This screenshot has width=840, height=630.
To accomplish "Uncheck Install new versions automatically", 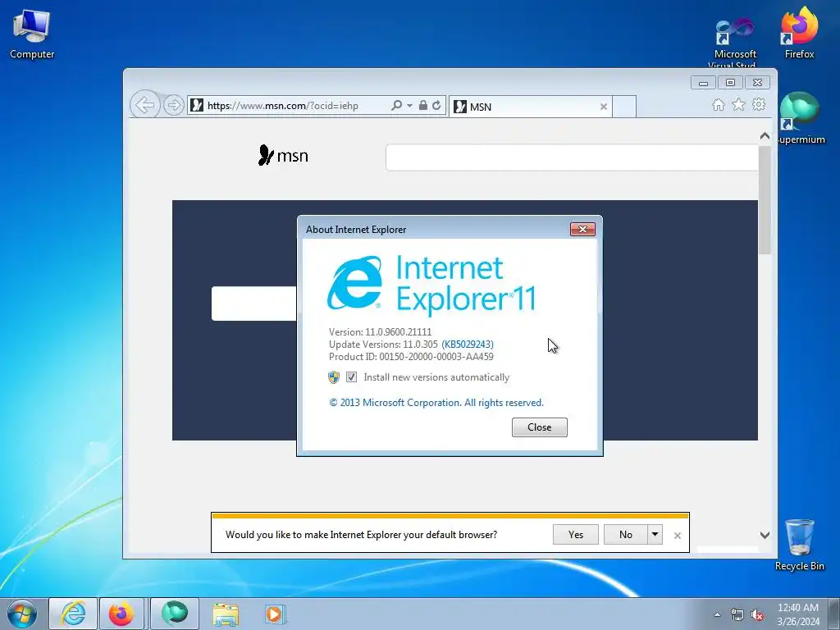I will [351, 377].
